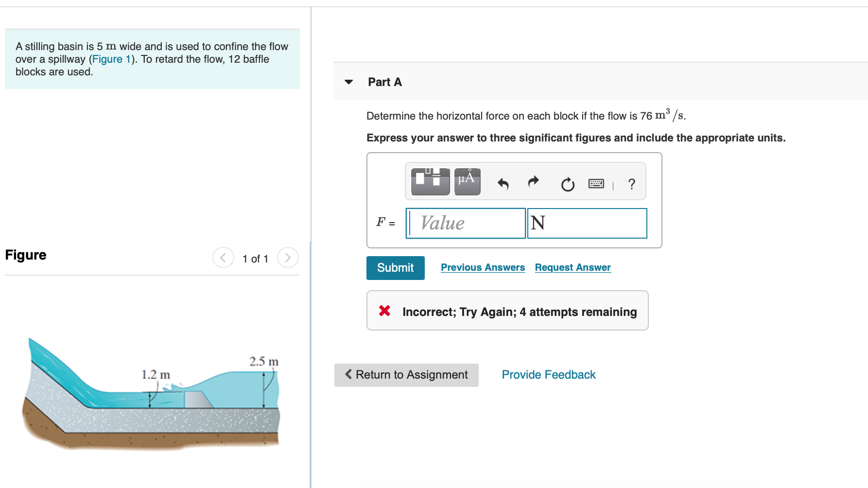
Task: Open the templates fraction/exponent tool
Action: tap(430, 181)
